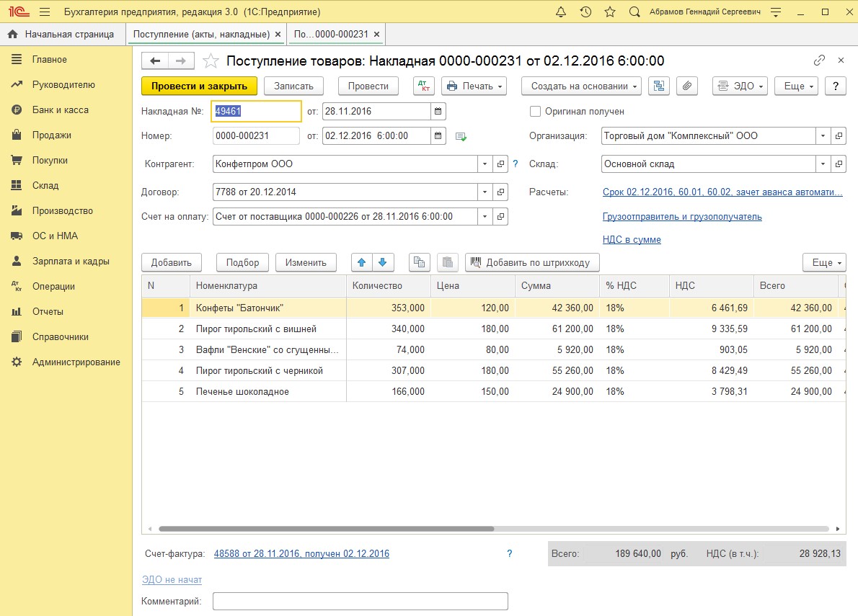The width and height of the screenshot is (858, 616).
Task: Add document to favorites with star icon
Action: (210, 61)
